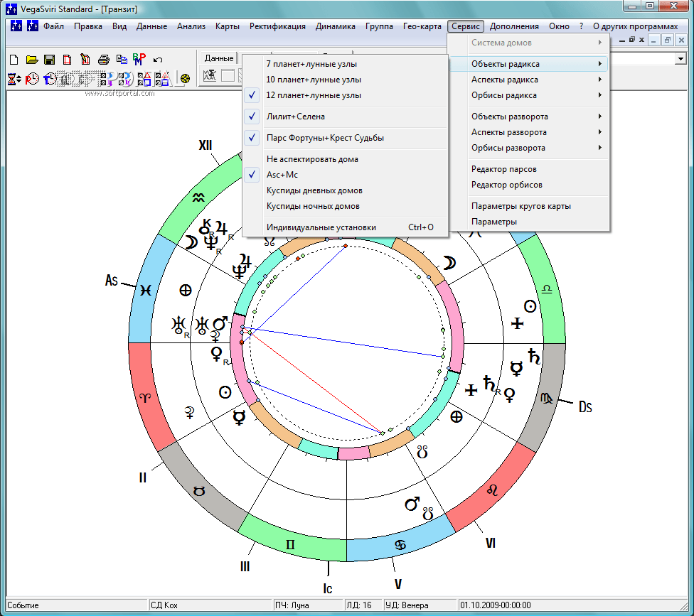This screenshot has height=616, width=694.
Task: Click the blank window icon under Данные tab
Action: click(x=228, y=75)
